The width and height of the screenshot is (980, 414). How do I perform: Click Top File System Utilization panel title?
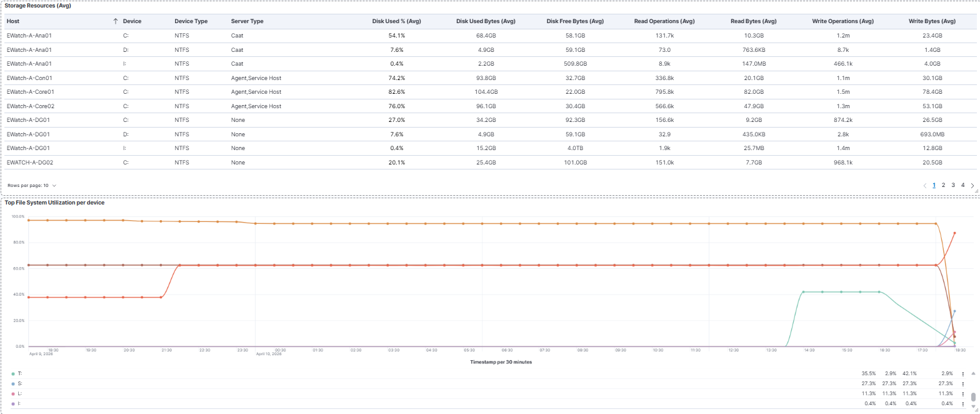click(x=55, y=203)
